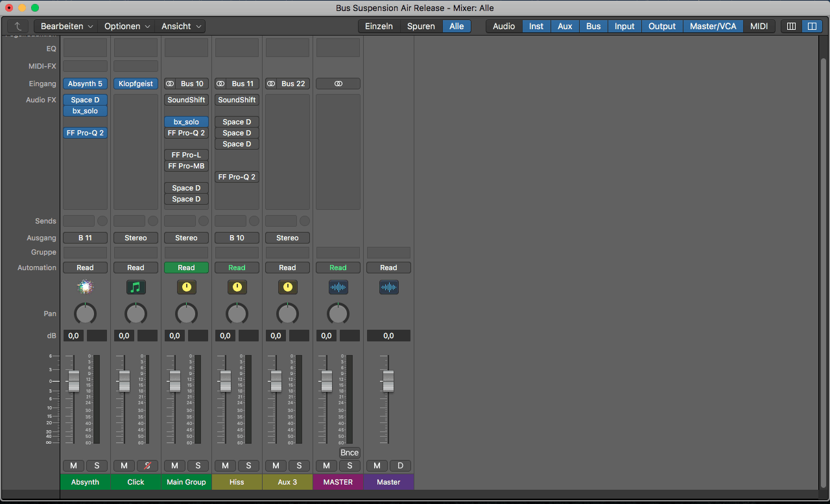Click the Master channel's waveform icon

click(x=388, y=287)
